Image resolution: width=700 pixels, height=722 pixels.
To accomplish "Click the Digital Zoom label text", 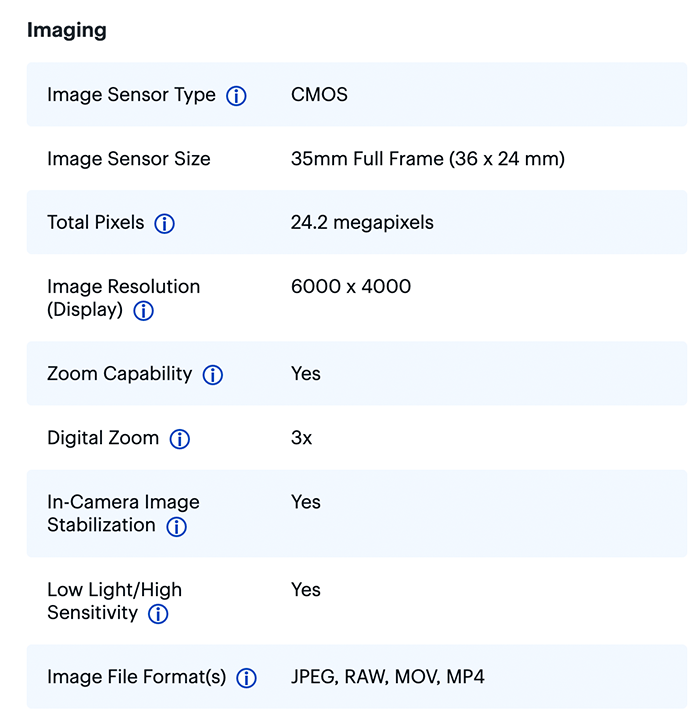I will pos(103,438).
